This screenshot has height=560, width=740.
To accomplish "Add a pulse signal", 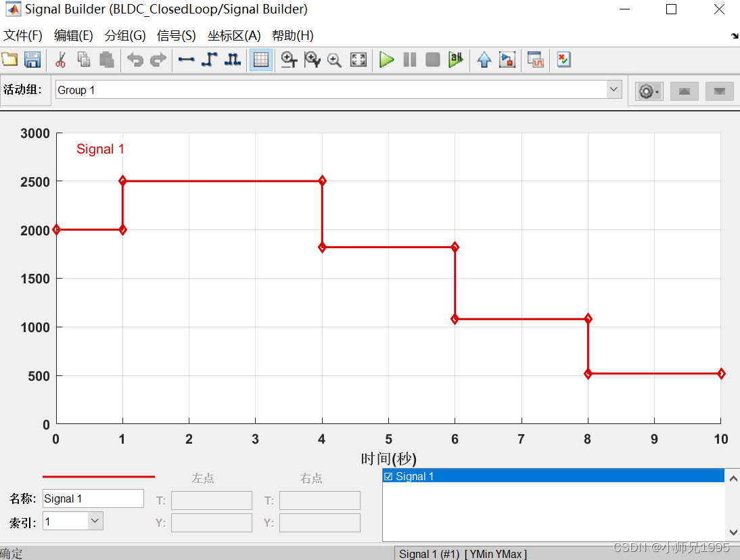I will point(233,60).
